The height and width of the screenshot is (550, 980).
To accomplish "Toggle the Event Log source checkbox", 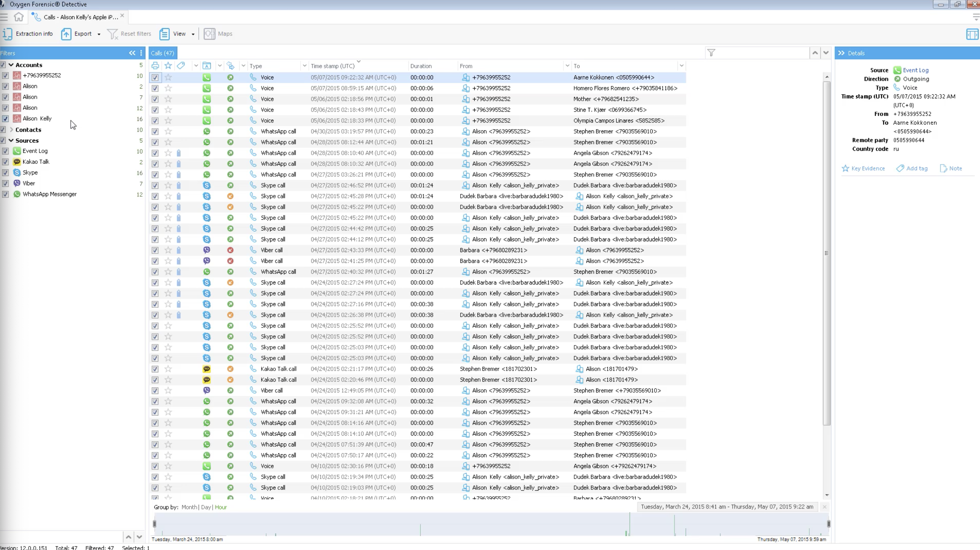I will [x=5, y=151].
